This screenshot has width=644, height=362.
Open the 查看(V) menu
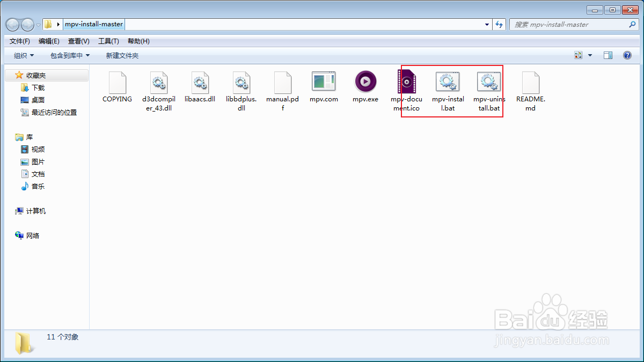pos(78,41)
